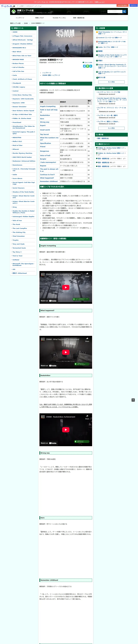Jump to Angels trumpeting in achievements table

[x=48, y=106]
